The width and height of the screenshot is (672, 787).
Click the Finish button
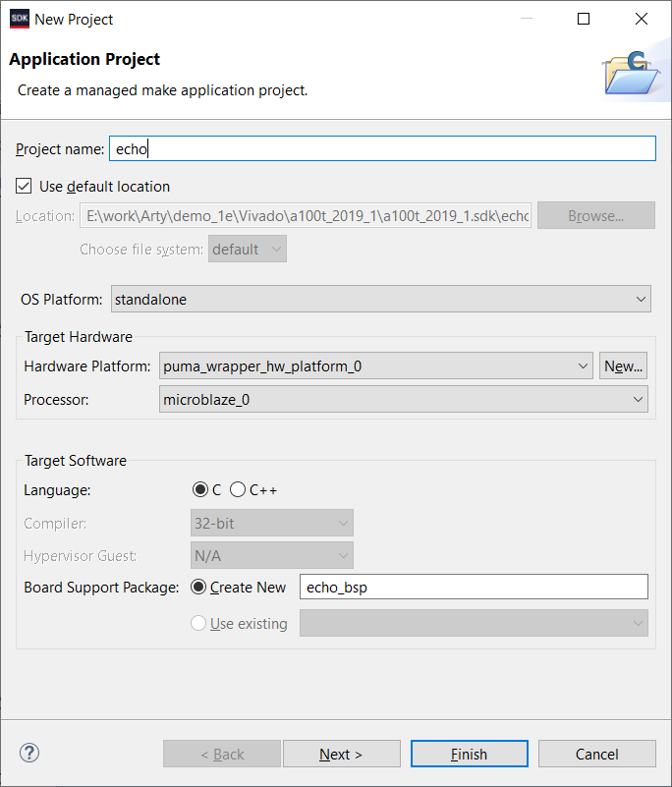[x=470, y=754]
